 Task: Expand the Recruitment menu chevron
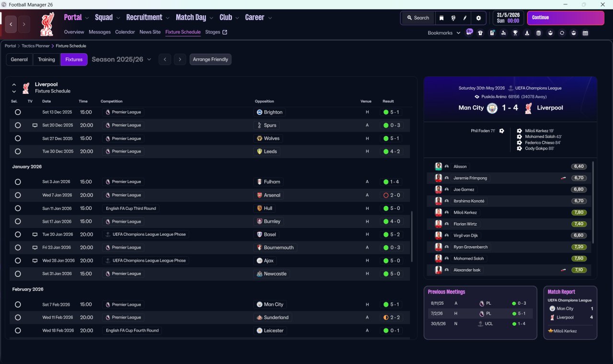[x=168, y=18]
